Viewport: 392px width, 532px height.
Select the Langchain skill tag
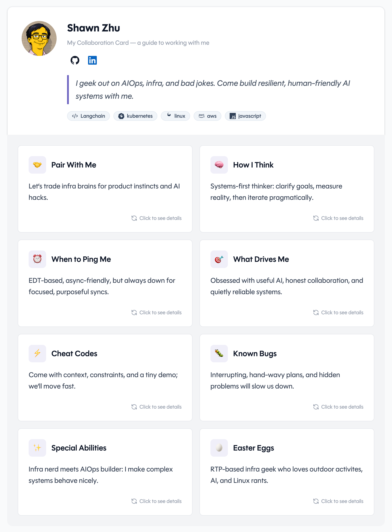pos(88,116)
